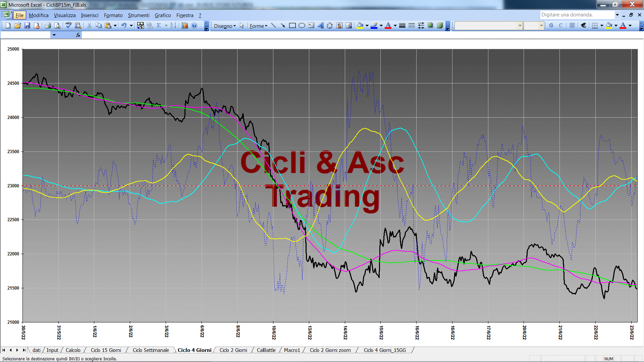Open a file with the folder icon
The image size is (644, 362).
click(18, 25)
